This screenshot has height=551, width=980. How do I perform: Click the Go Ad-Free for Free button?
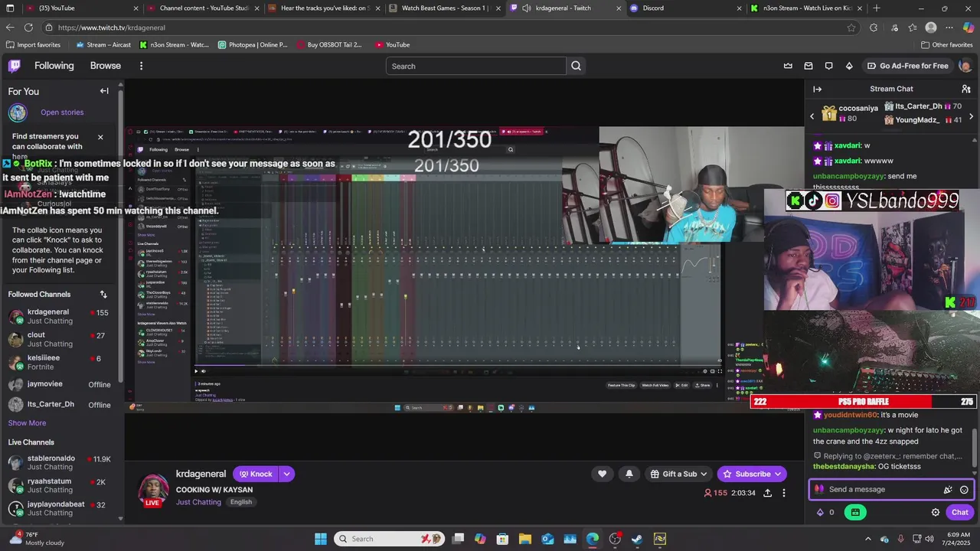coord(906,66)
